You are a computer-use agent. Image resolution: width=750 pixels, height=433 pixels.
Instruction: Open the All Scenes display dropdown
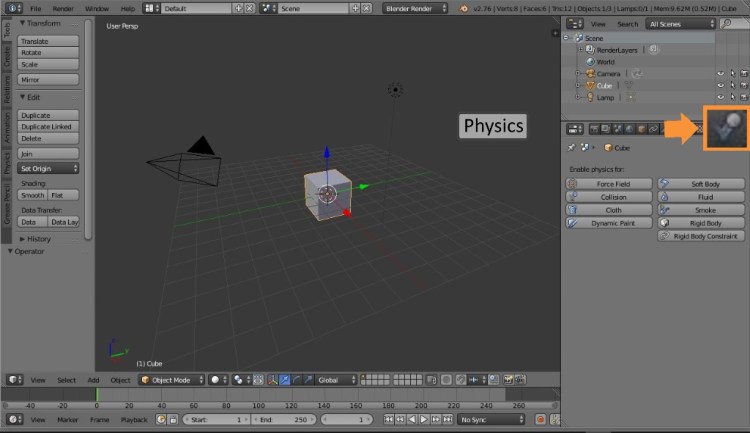tap(680, 23)
